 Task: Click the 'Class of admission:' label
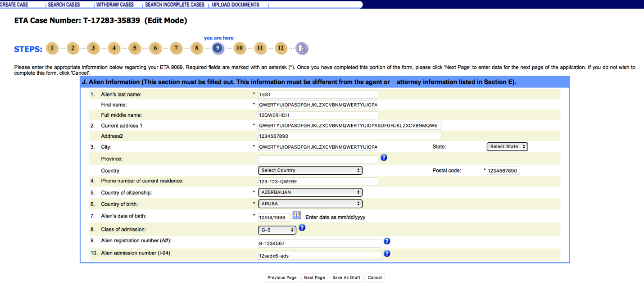[123, 230]
